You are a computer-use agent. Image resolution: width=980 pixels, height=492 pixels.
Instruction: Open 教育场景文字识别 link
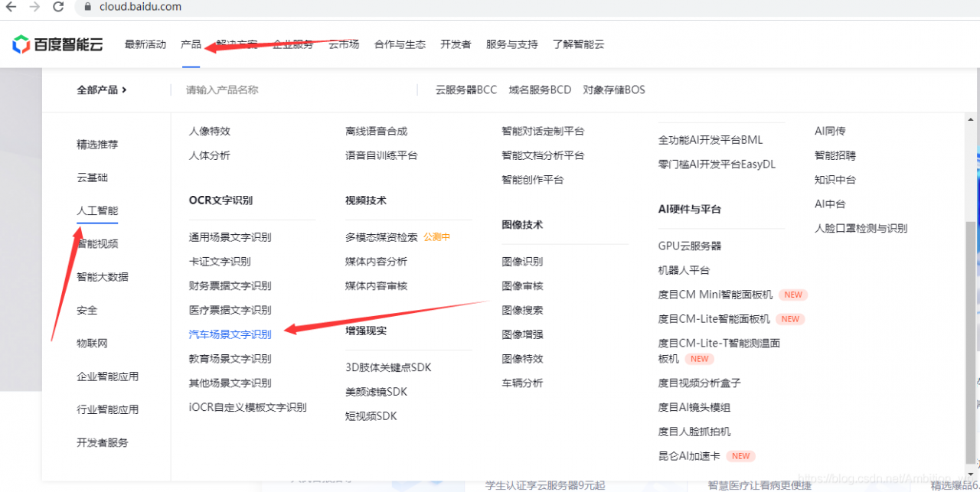tap(230, 358)
